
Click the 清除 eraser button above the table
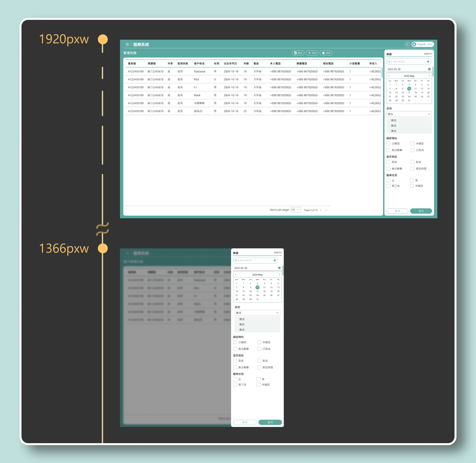(326, 53)
